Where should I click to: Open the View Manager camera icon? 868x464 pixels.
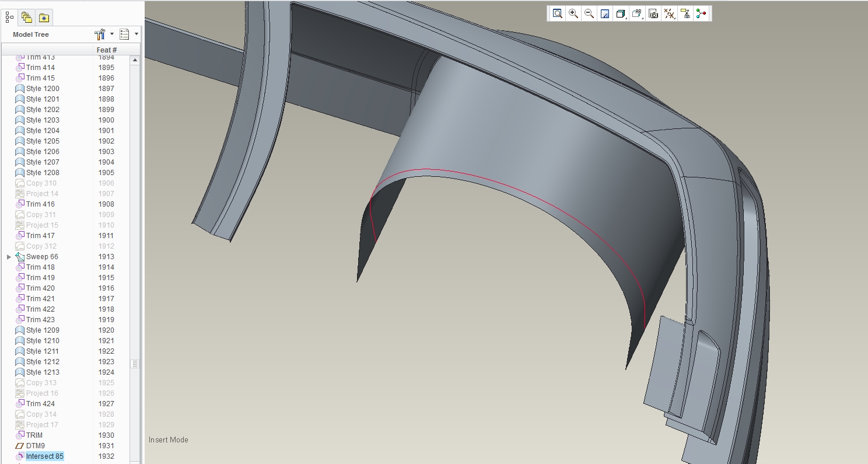click(x=653, y=13)
